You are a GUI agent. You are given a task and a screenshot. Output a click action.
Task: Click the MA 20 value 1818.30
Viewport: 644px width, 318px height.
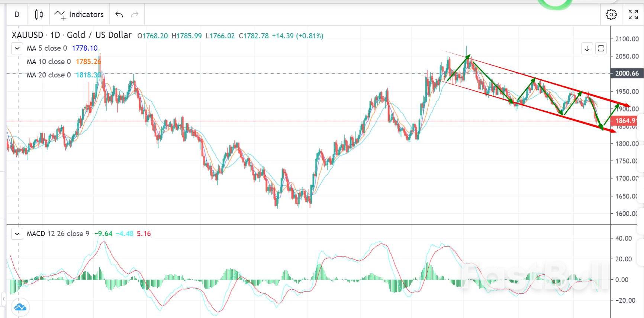coord(88,75)
